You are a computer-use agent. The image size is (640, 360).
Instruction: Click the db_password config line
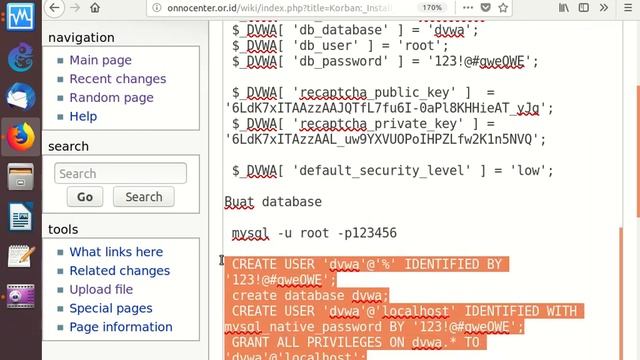coord(385,61)
